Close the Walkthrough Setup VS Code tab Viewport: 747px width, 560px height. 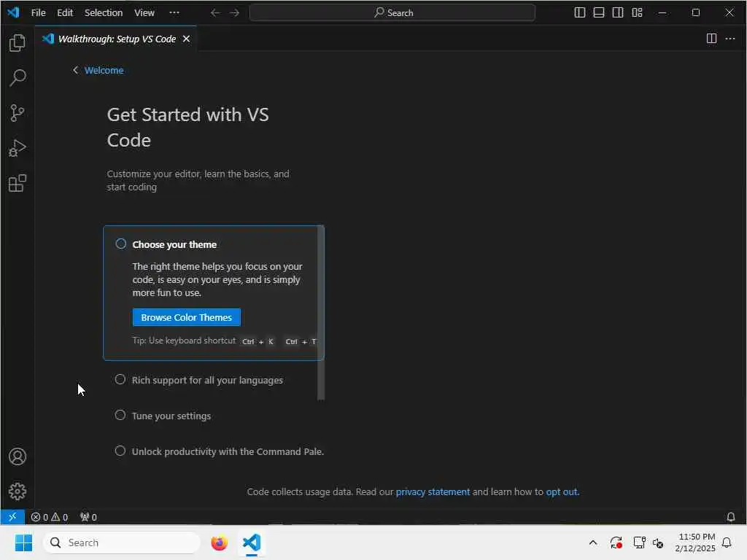point(186,39)
